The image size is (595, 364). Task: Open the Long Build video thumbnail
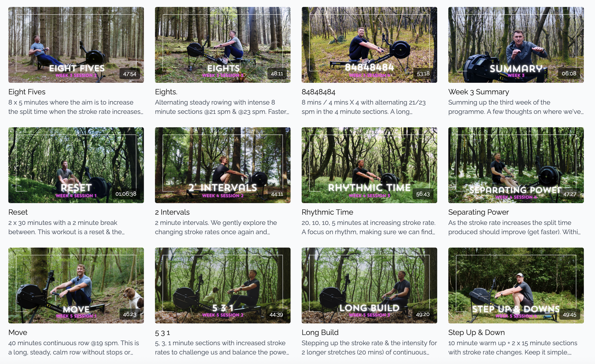[369, 285]
